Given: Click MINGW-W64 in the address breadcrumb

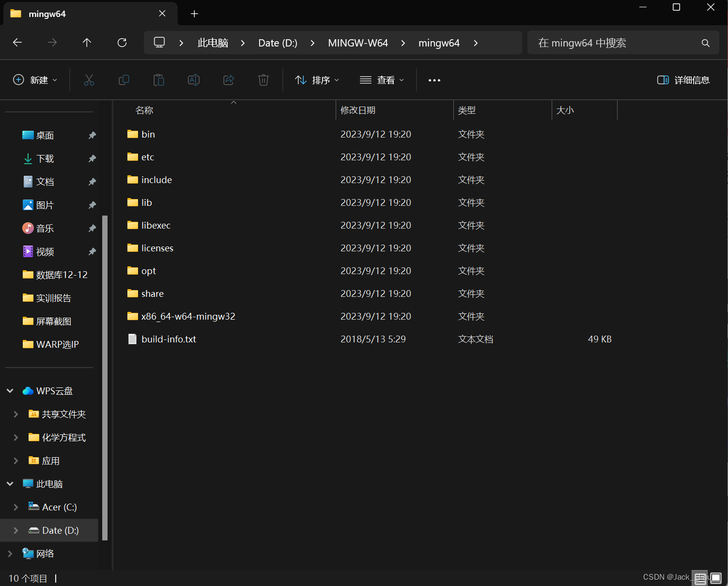Looking at the screenshot, I should (358, 43).
